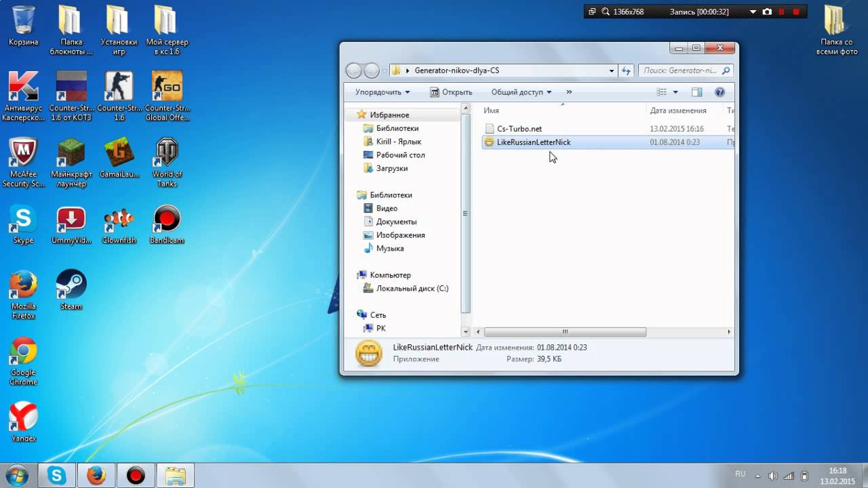Take a screenshot with the recorder camera icon
Image resolution: width=868 pixels, height=488 pixels.
click(x=767, y=12)
